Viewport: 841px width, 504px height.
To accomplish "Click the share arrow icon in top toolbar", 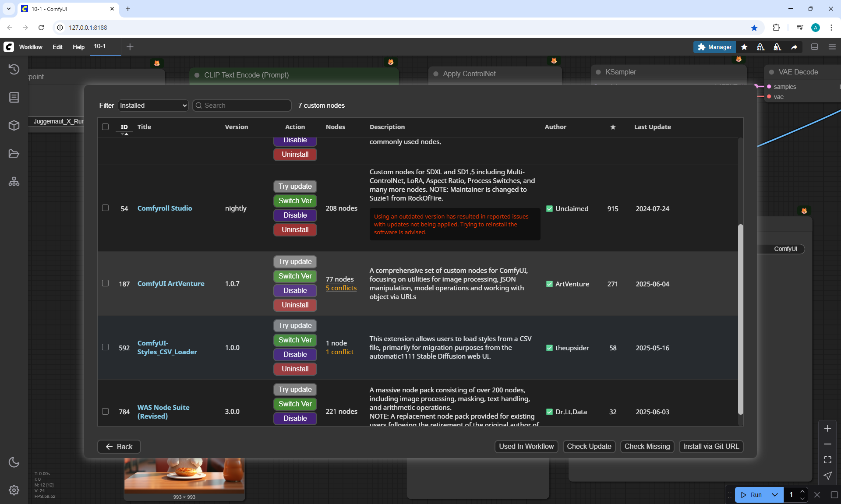I will click(x=794, y=47).
